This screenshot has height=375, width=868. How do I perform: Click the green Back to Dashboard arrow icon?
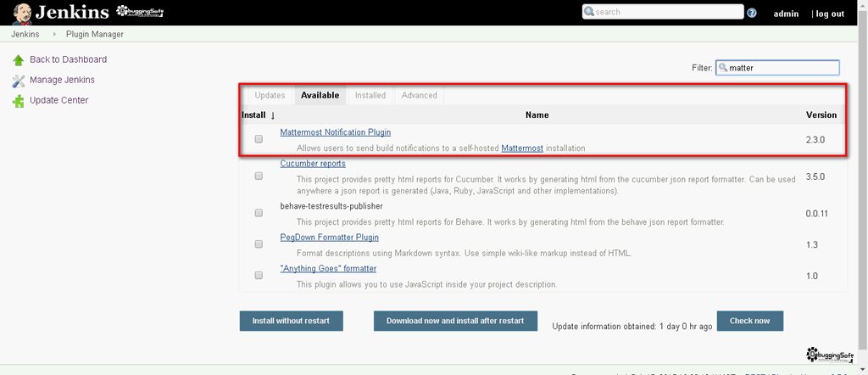19,60
